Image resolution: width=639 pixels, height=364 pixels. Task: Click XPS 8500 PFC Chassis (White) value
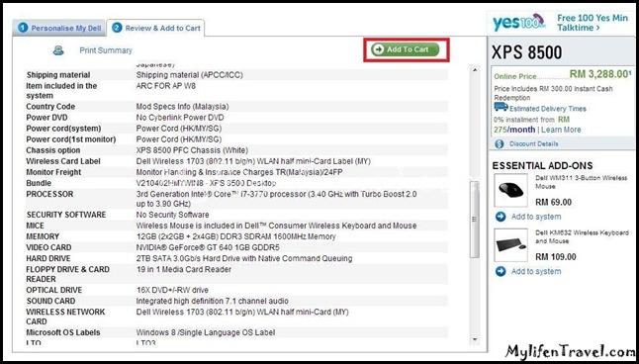[192, 150]
